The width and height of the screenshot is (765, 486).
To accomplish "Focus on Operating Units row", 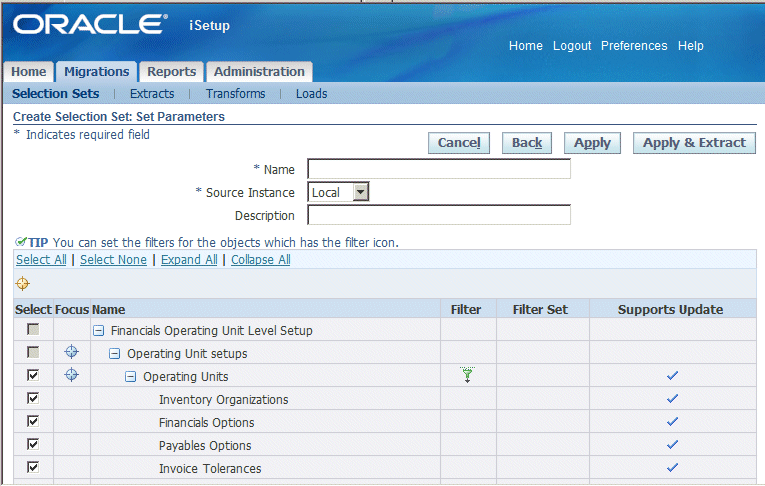I will coord(71,375).
